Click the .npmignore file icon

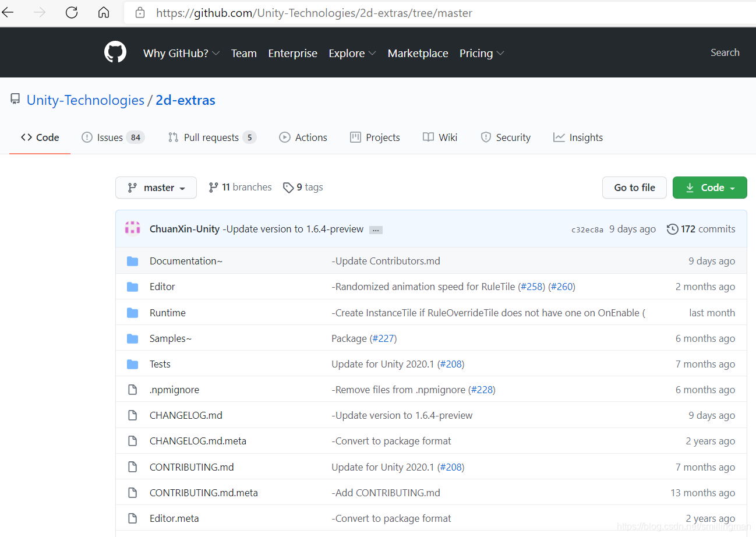(133, 390)
